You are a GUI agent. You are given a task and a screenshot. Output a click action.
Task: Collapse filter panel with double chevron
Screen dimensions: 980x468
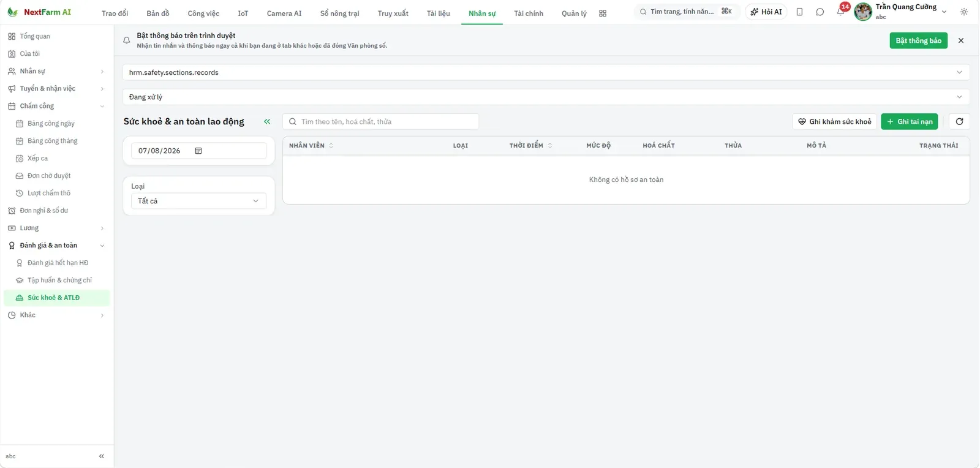pos(267,121)
